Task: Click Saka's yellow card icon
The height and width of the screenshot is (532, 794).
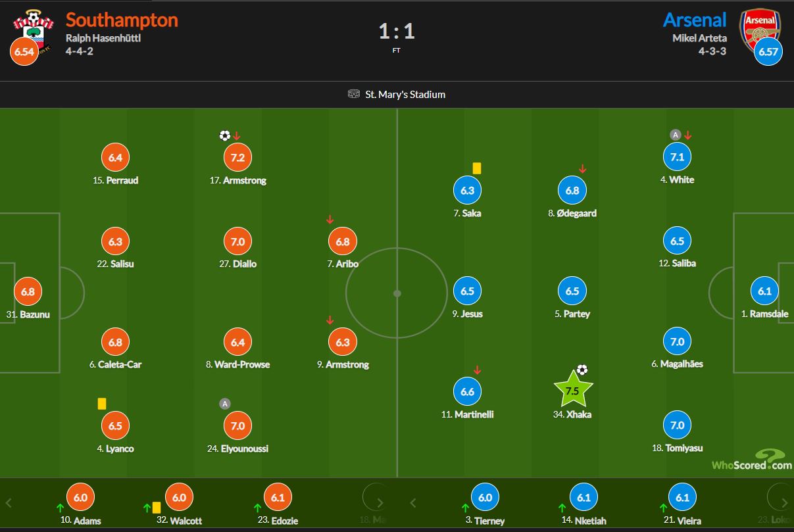Action: tap(477, 168)
